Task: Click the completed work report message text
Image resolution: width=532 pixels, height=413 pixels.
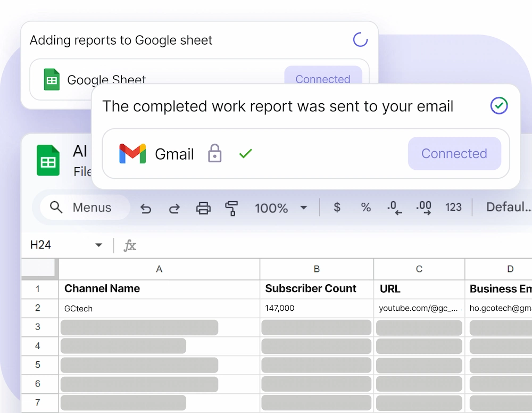Action: 278,106
